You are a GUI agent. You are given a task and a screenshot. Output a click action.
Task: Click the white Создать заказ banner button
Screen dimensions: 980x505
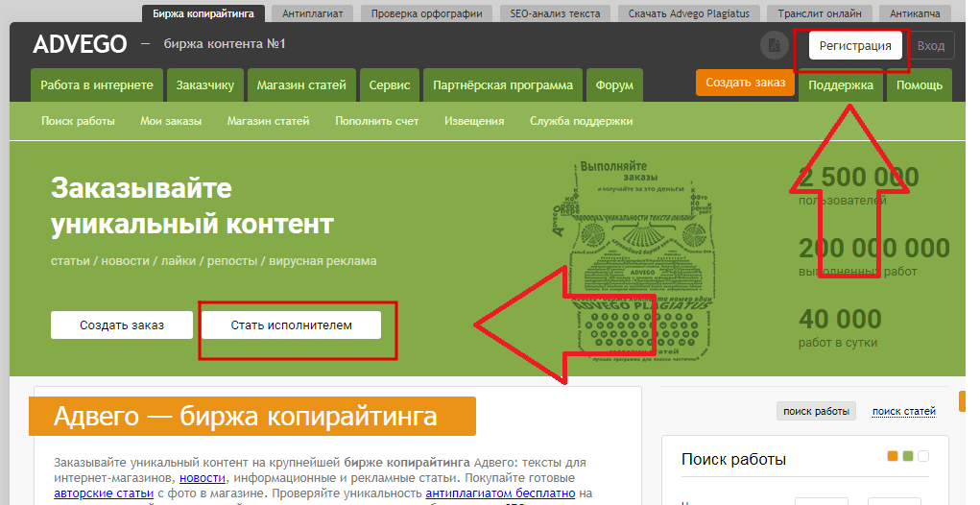pos(122,325)
